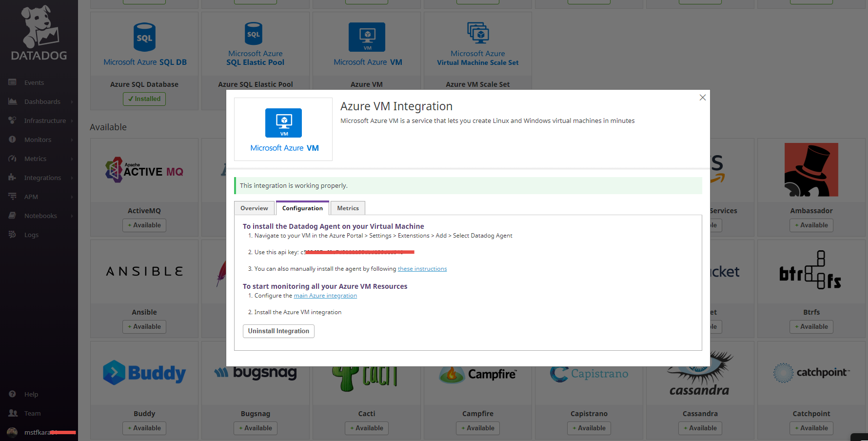Open the 'these instructions' link

tap(422, 269)
